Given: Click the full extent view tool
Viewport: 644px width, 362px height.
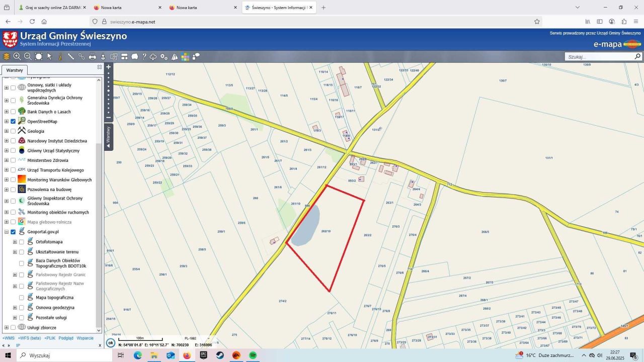Looking at the screenshot, I should [x=39, y=57].
